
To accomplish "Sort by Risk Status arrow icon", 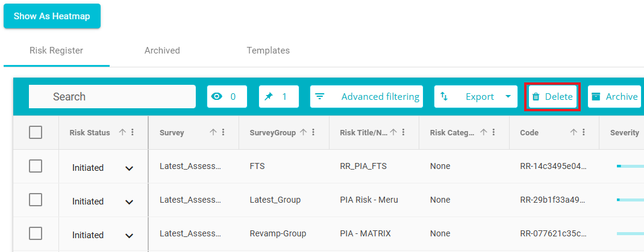I will [122, 132].
